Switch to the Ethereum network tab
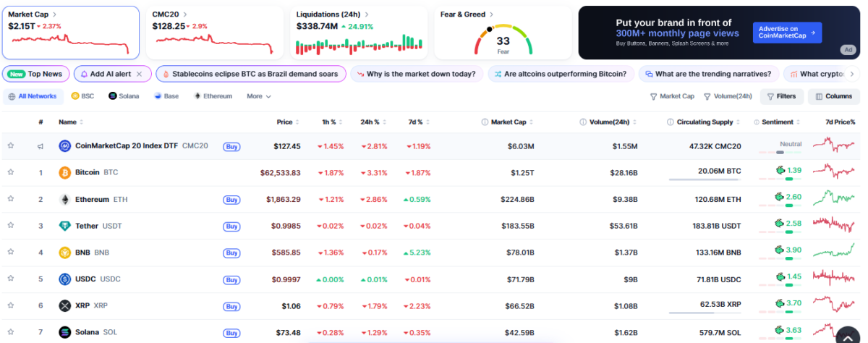The width and height of the screenshot is (868, 343). tap(213, 96)
